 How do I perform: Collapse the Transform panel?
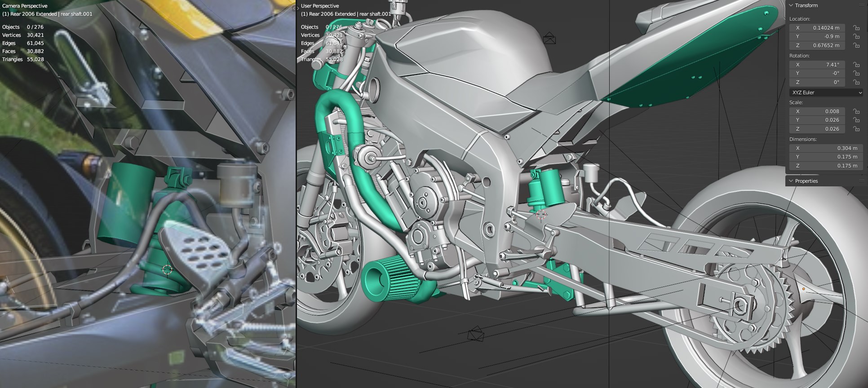[791, 5]
